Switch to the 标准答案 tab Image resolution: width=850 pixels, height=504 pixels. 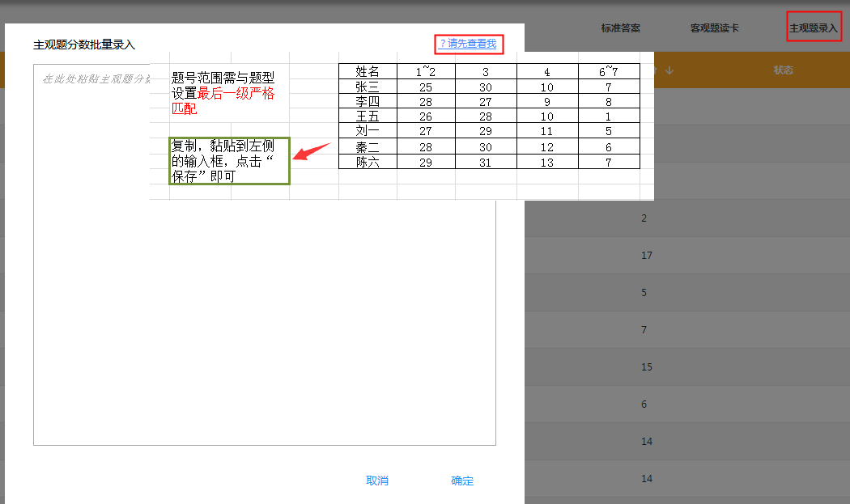point(621,28)
